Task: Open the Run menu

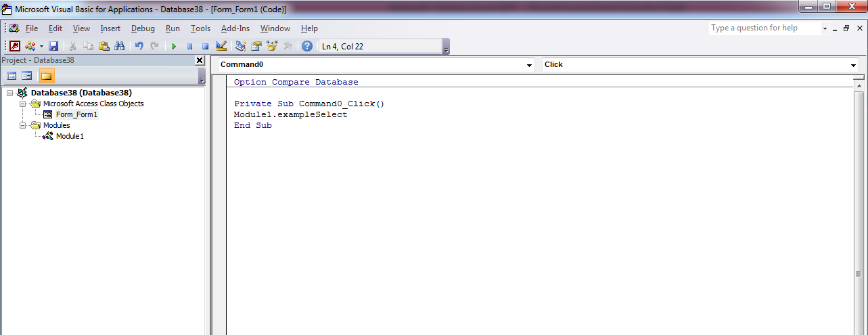Action: 173,28
